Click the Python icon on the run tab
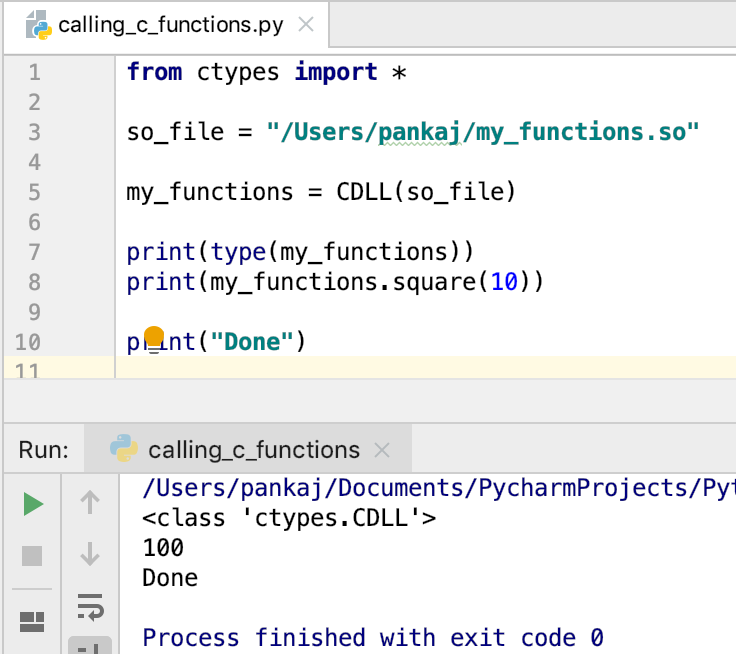Viewport: 736px width, 654px height. pyautogui.click(x=124, y=448)
